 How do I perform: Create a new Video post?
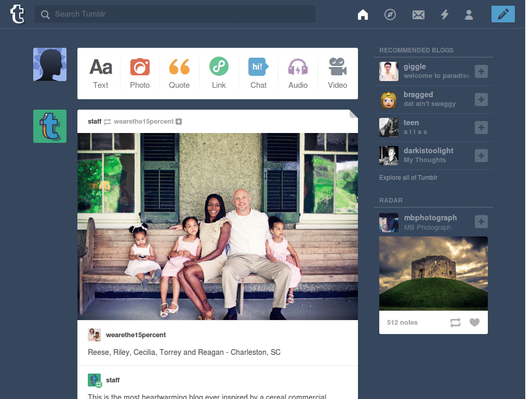coord(337,74)
